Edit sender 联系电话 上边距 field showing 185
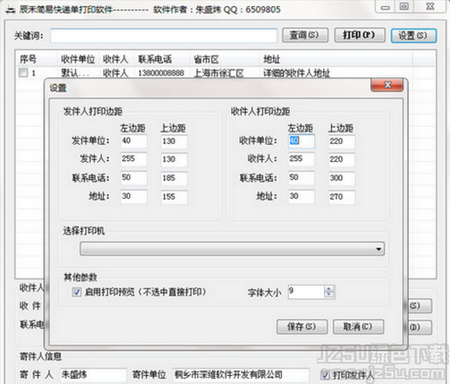450x384 pixels. tap(174, 178)
